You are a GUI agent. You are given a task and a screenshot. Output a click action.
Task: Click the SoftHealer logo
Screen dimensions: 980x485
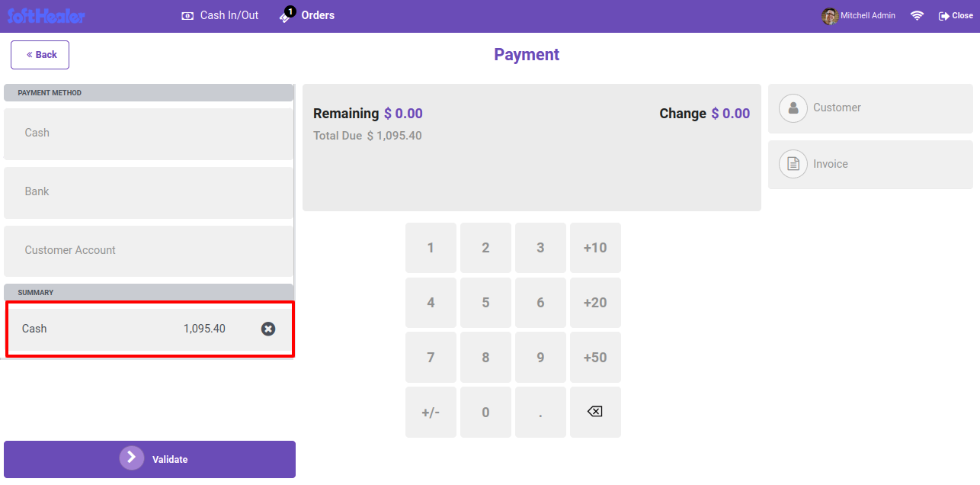pos(46,15)
